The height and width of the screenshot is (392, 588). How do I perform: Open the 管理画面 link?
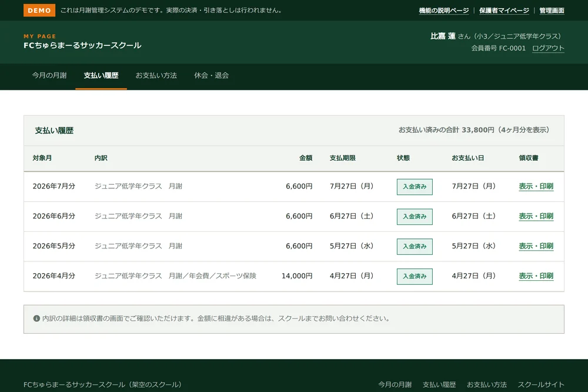pos(552,11)
